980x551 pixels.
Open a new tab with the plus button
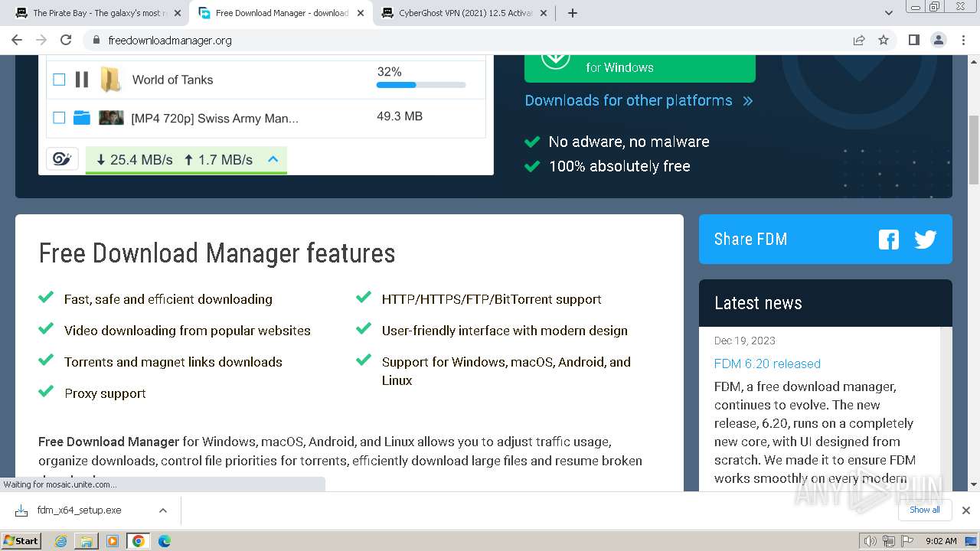pos(573,13)
